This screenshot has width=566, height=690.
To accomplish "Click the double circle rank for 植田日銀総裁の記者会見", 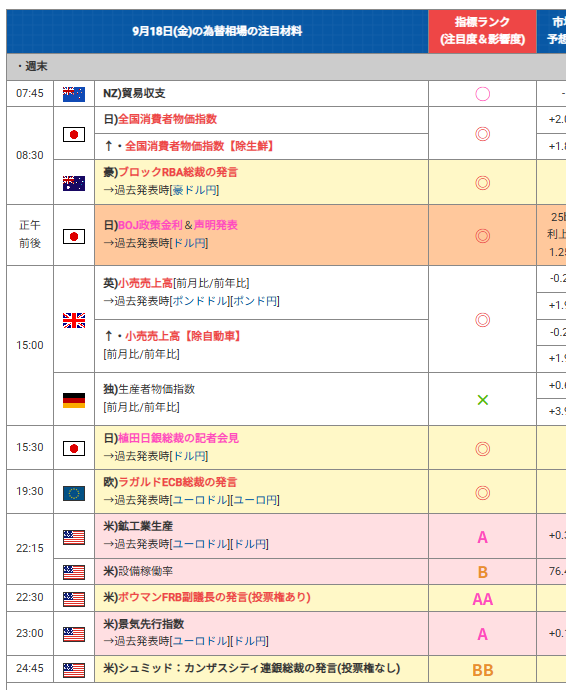I will pyautogui.click(x=482, y=449).
